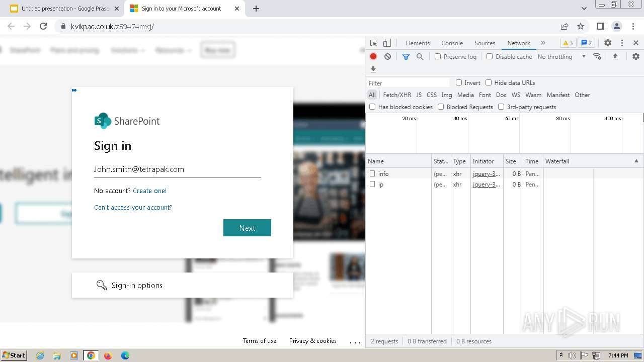Expand more DevTools tabs chevron
This screenshot has width=644, height=362.
click(x=543, y=43)
